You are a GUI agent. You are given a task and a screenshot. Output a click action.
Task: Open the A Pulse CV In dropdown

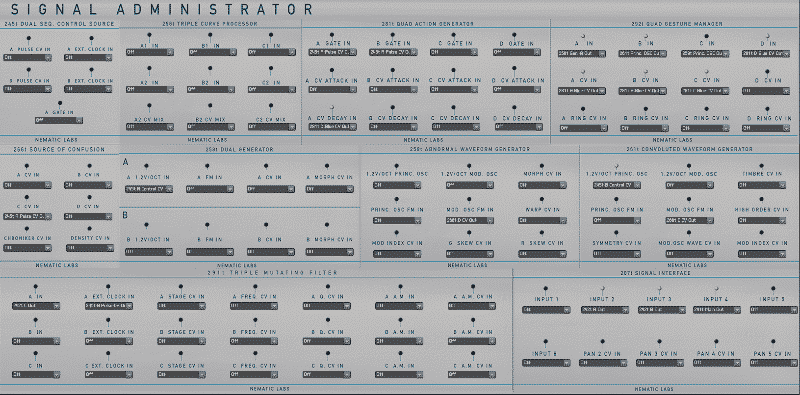click(x=28, y=58)
